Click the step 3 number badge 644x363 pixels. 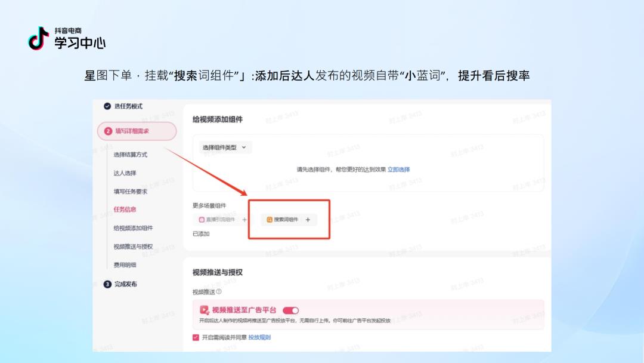[x=107, y=284]
